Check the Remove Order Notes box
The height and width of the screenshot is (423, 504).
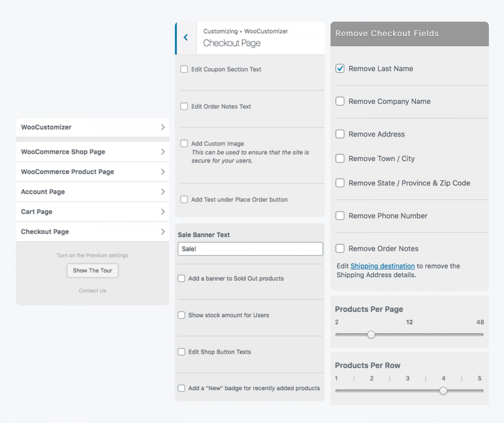[x=340, y=249]
